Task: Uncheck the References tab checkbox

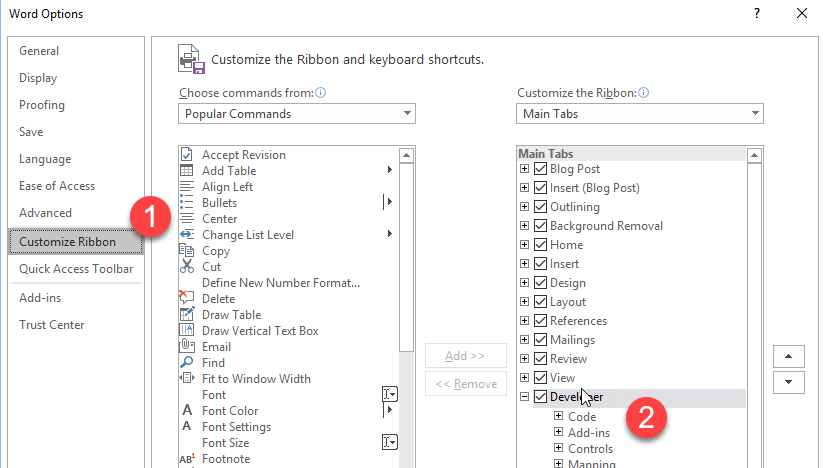Action: pyautogui.click(x=540, y=320)
